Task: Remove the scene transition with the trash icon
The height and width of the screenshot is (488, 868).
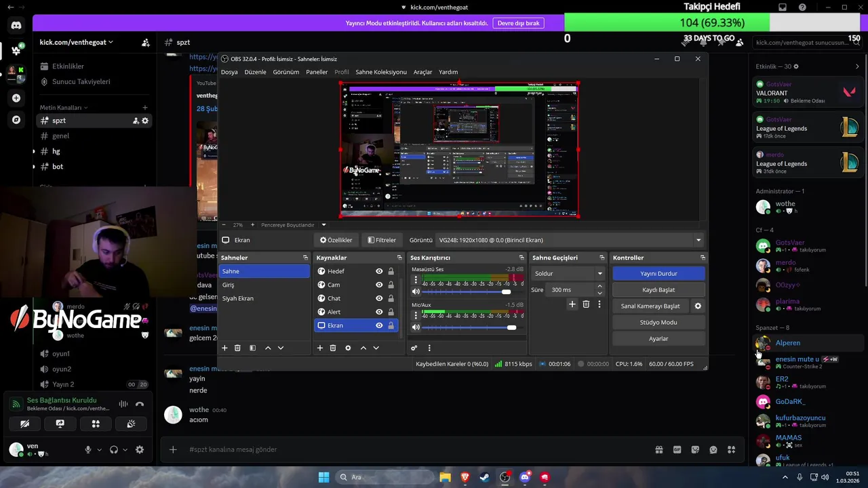Action: (586, 304)
